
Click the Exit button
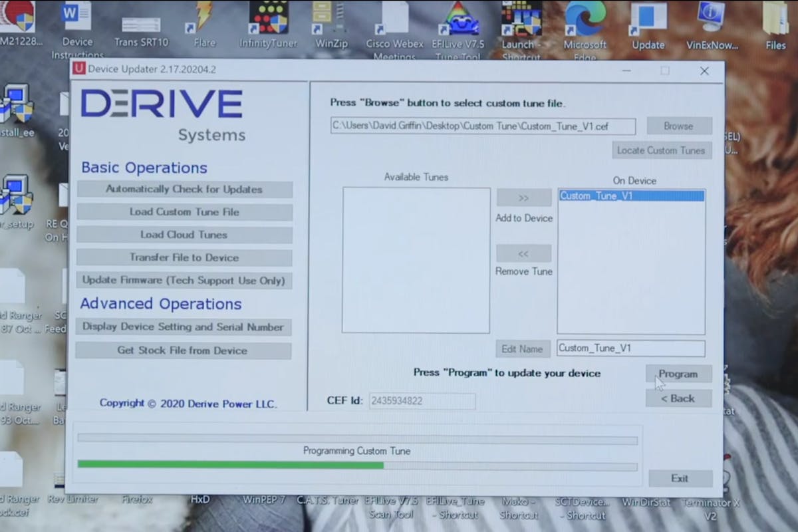click(680, 478)
